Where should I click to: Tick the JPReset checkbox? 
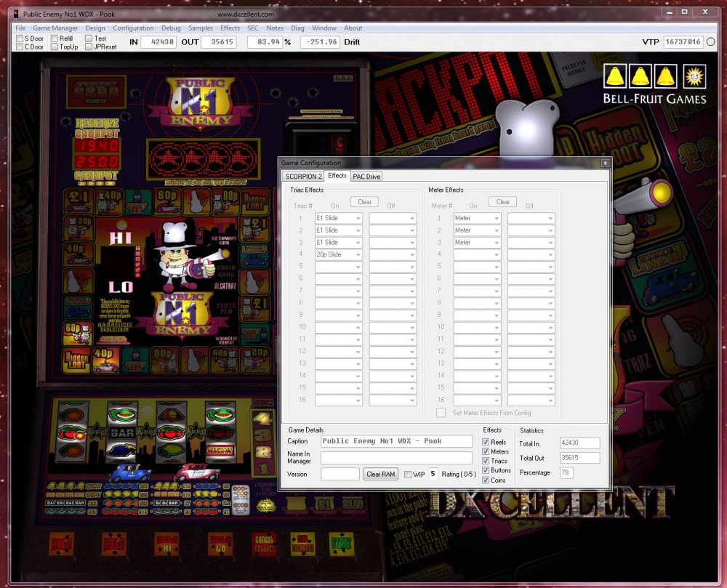[x=89, y=47]
